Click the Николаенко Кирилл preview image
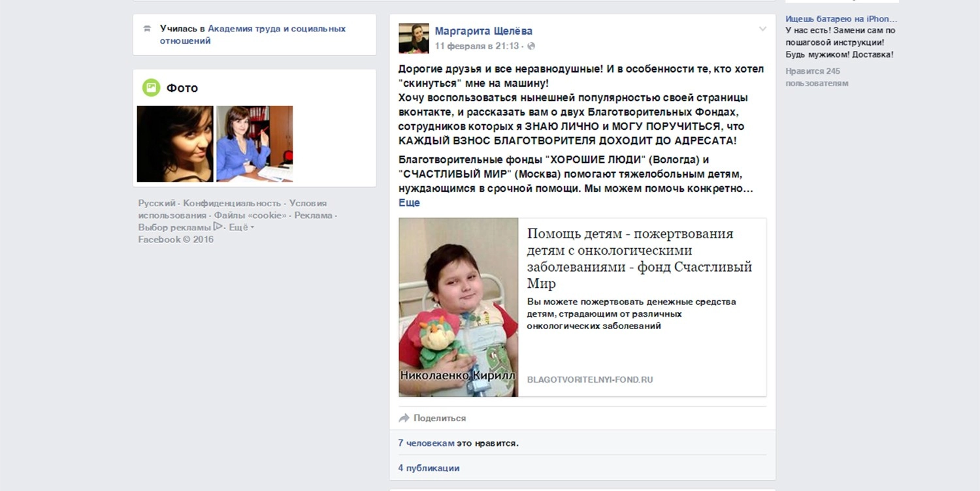The image size is (980, 491). pyautogui.click(x=458, y=307)
